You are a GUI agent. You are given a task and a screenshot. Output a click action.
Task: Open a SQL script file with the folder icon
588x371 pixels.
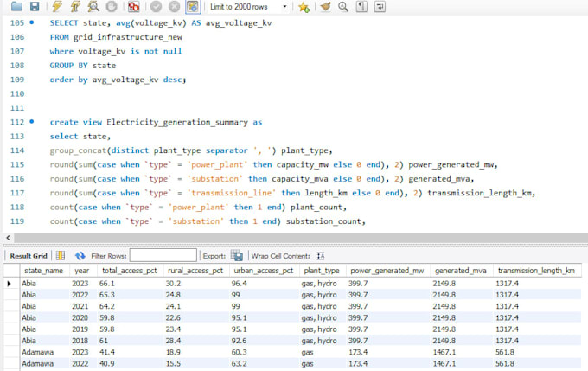click(x=16, y=6)
